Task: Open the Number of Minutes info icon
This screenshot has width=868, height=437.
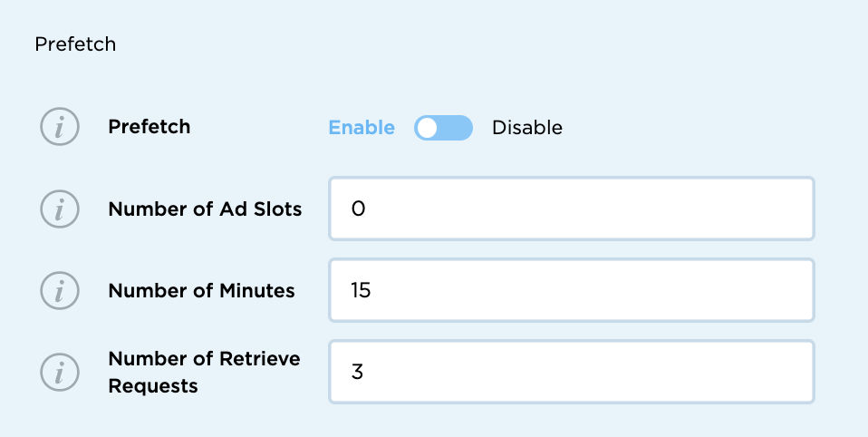Action: (60, 291)
